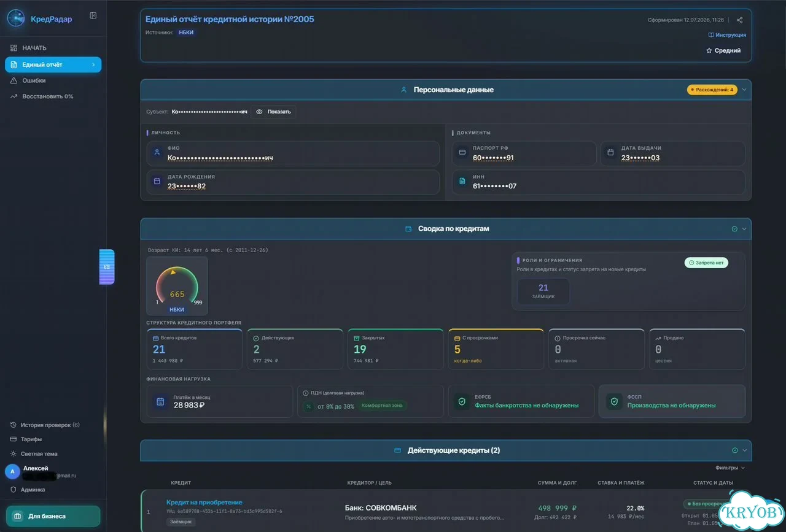Click the 22.0% interest rate value

pos(635,508)
